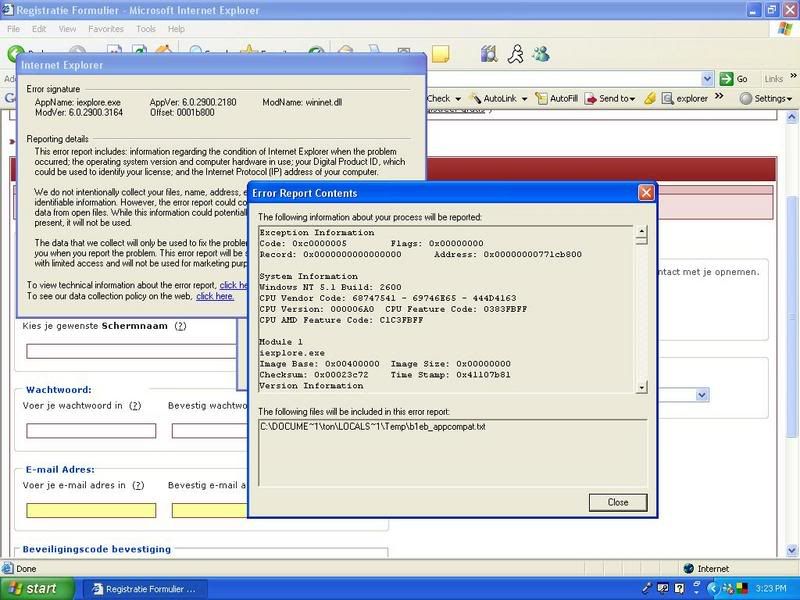Viewport: 800px width, 600px height.
Task: Click the handwriting tools icon in language bar
Action: click(663, 588)
